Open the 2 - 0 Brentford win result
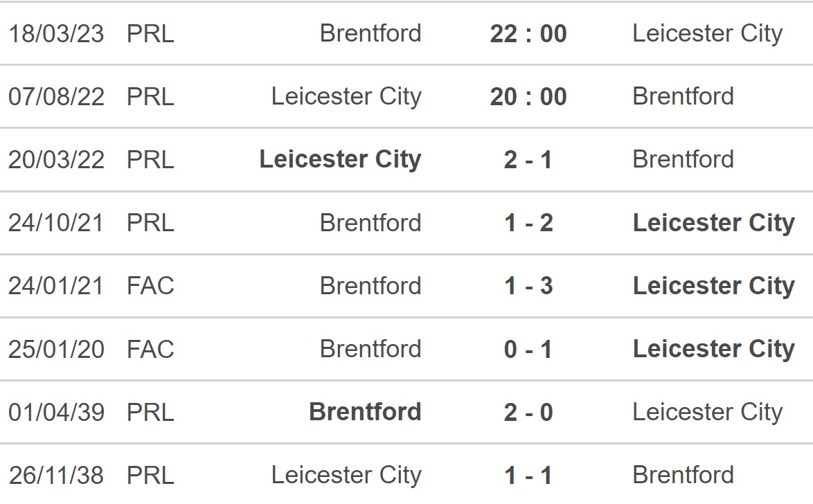The height and width of the screenshot is (504, 813). (528, 412)
